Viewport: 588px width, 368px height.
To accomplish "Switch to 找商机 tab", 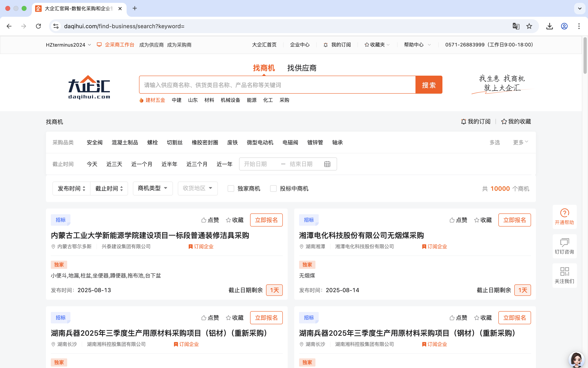I will pos(264,68).
